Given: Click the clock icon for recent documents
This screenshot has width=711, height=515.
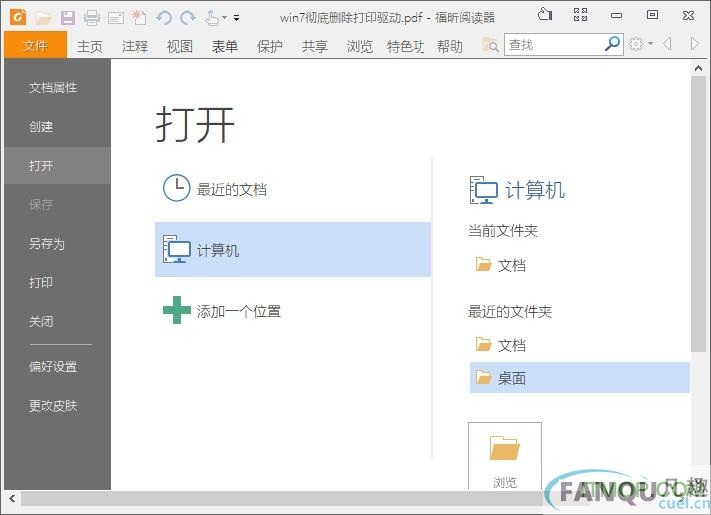Looking at the screenshot, I should point(176,188).
